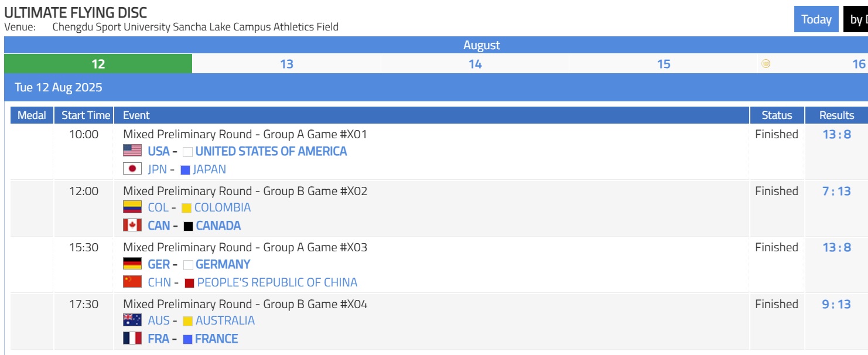Click the Japan flag icon

(x=132, y=169)
